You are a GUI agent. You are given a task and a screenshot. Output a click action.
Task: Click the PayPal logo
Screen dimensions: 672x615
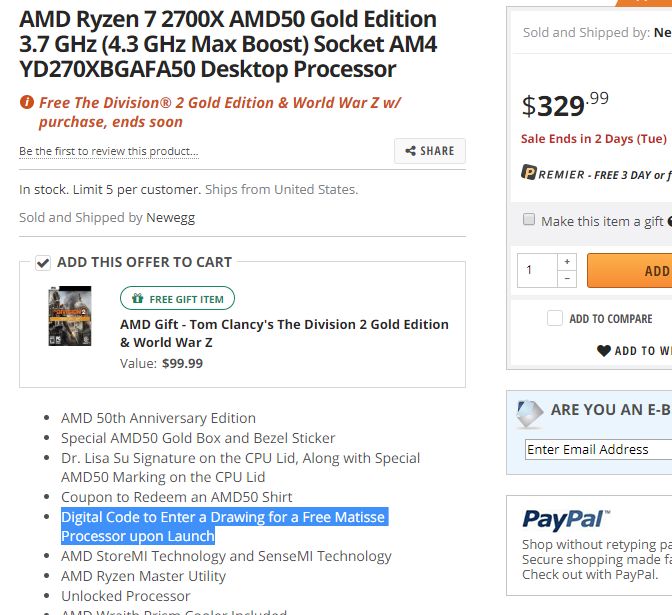click(566, 519)
